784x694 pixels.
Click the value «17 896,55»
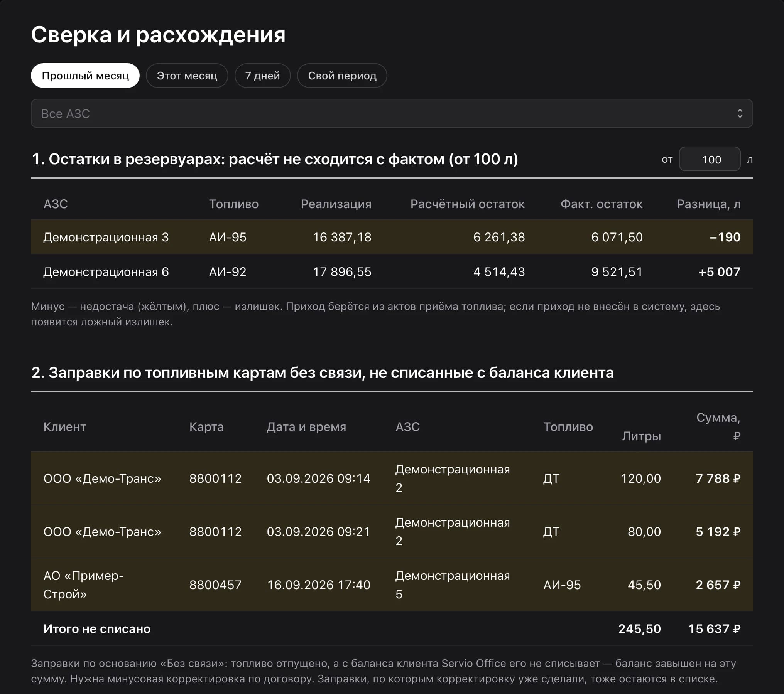pos(342,272)
